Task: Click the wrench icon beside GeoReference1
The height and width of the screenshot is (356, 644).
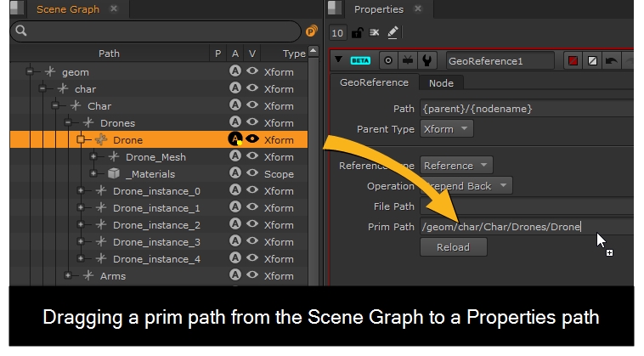Action: click(x=427, y=61)
